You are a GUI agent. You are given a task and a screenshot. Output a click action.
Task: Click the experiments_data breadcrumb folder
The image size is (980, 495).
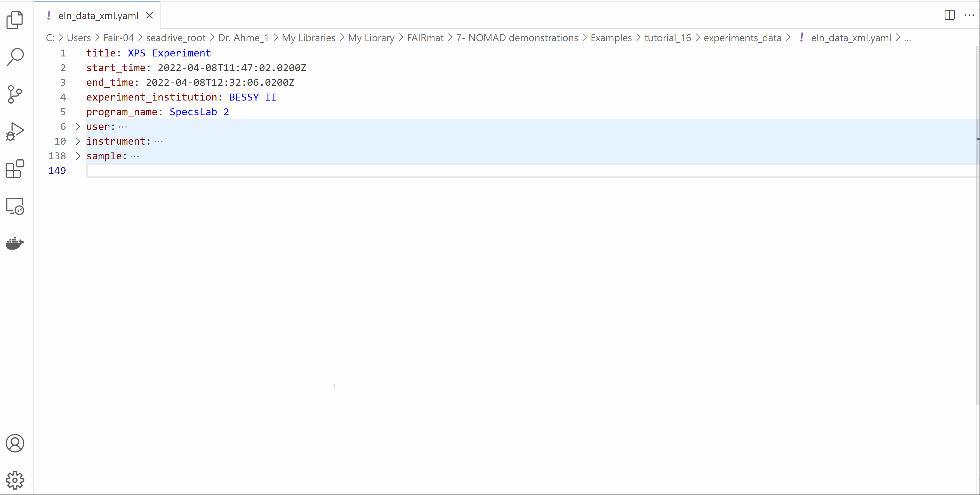742,38
